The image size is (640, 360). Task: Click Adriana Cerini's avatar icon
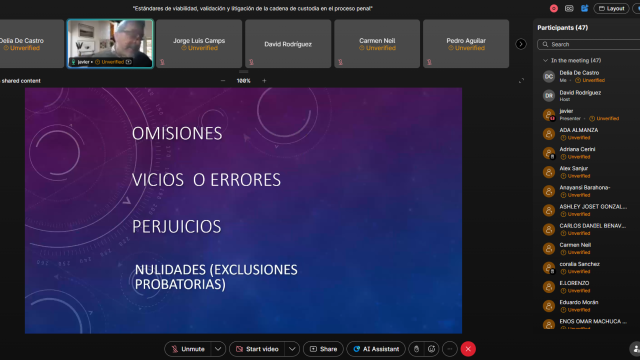(x=549, y=153)
